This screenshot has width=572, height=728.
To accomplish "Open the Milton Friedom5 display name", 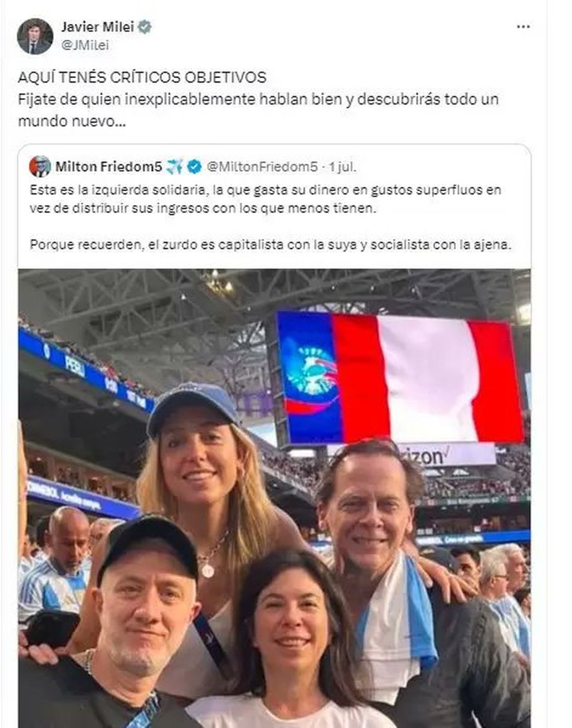I will 108,167.
